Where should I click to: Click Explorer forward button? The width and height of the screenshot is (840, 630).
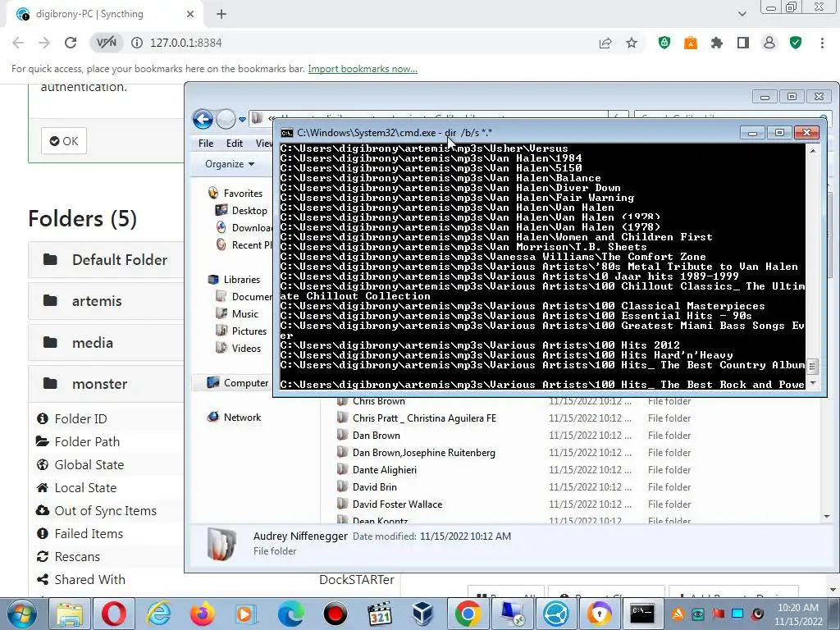[226, 119]
